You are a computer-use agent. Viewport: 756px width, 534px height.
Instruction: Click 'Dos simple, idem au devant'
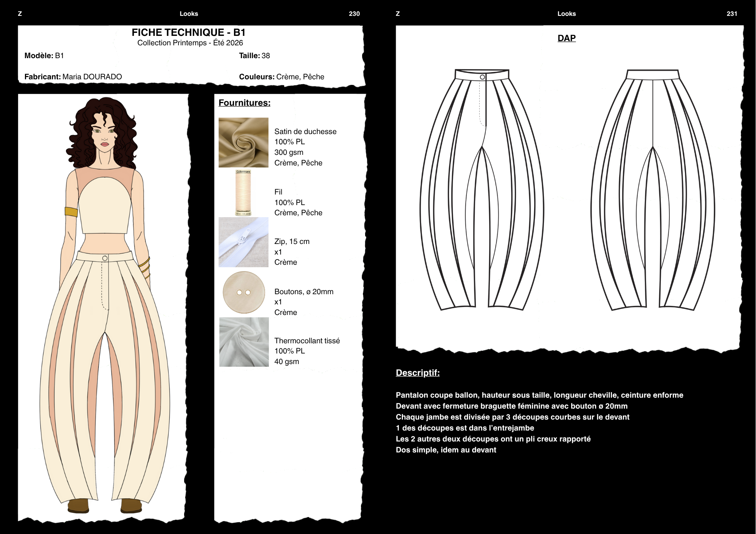(x=446, y=450)
